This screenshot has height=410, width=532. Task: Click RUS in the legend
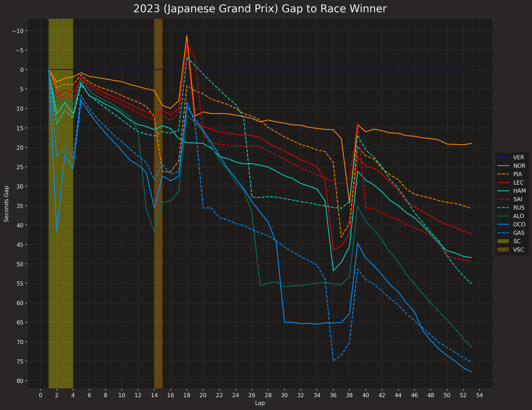(519, 208)
